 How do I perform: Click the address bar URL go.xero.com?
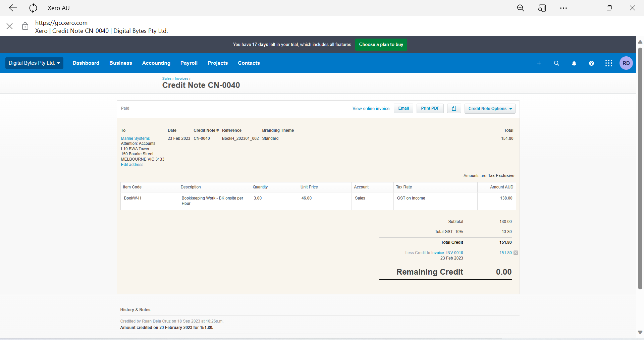tap(61, 23)
